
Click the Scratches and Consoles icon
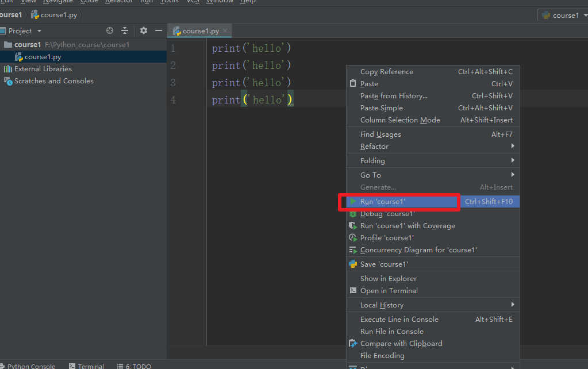coord(8,81)
